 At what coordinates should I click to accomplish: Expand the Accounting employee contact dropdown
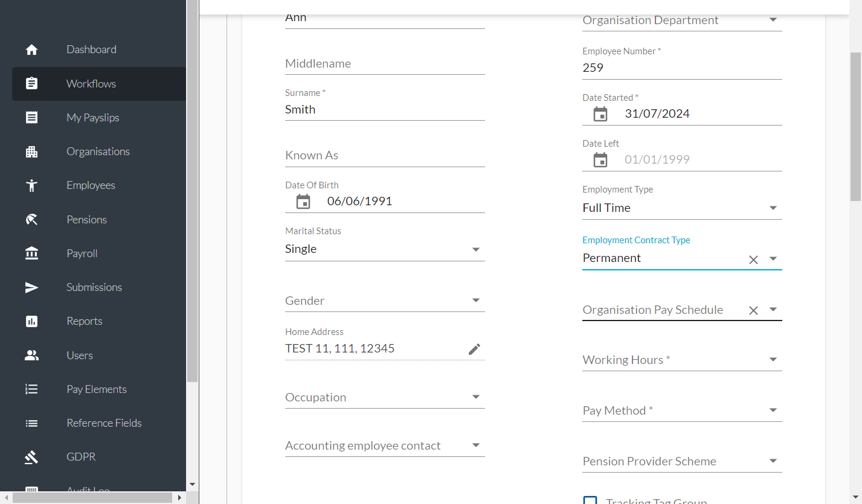coord(476,445)
